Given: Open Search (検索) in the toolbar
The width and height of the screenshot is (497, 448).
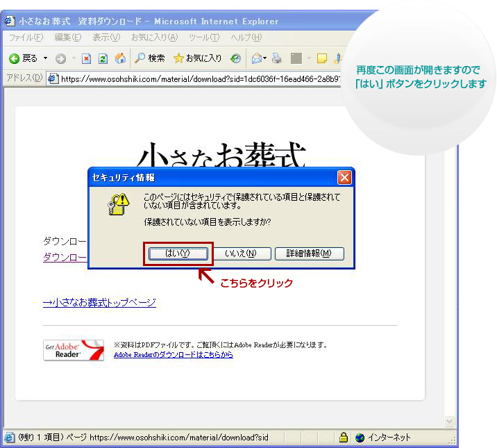Looking at the screenshot, I should click(x=150, y=58).
